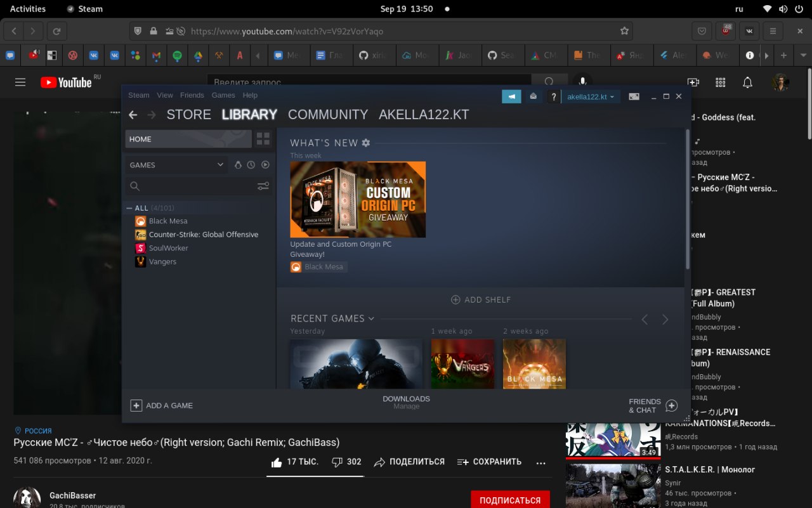812x508 pixels.
Task: Open YouTube guide hamburger menu
Action: [x=20, y=82]
